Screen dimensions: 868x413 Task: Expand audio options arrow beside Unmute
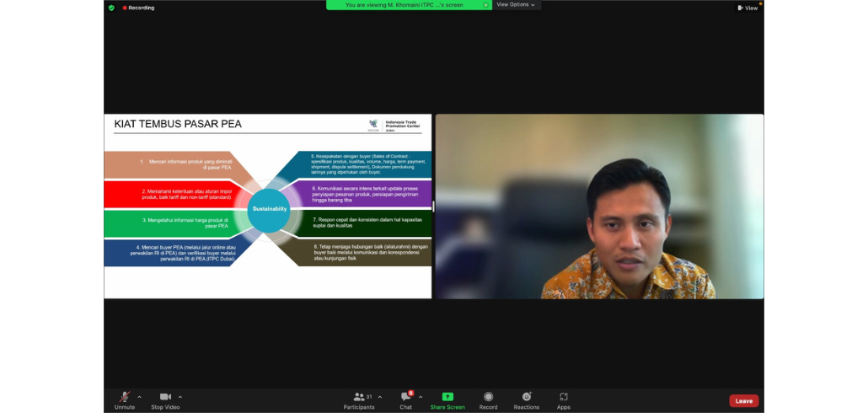tap(139, 396)
